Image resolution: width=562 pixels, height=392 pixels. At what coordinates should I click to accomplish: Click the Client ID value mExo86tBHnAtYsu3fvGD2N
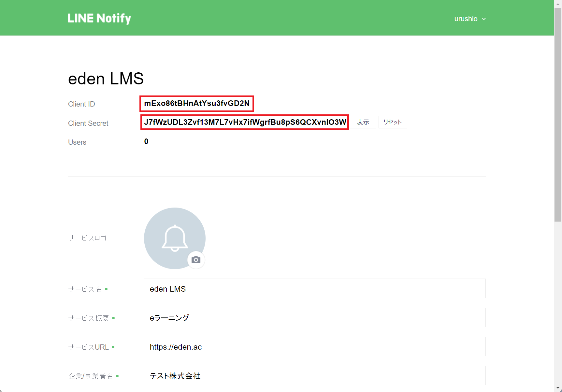click(197, 103)
